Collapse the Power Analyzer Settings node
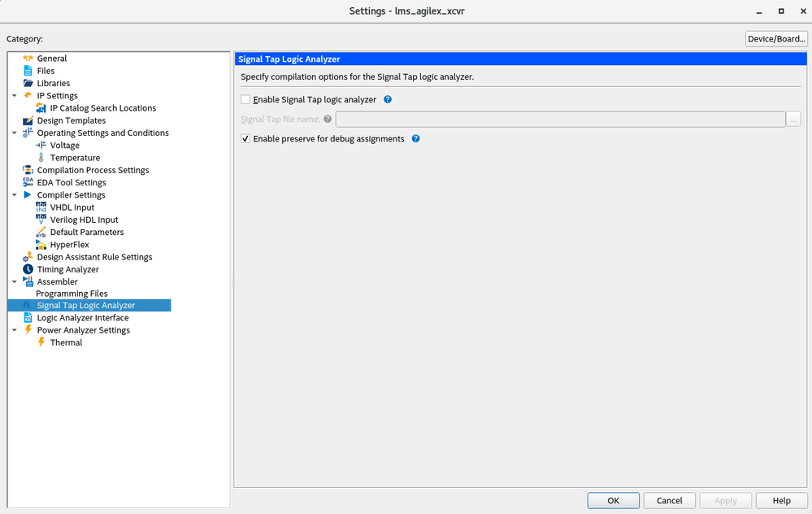 pyautogui.click(x=15, y=330)
